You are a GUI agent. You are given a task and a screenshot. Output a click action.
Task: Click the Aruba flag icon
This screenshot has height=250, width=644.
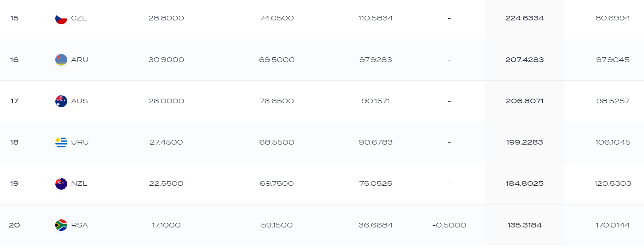tap(61, 60)
